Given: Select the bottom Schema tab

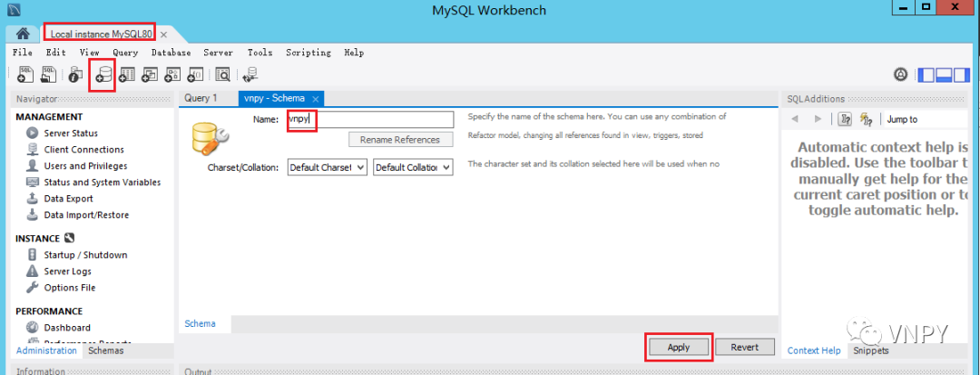Looking at the screenshot, I should [x=200, y=324].
